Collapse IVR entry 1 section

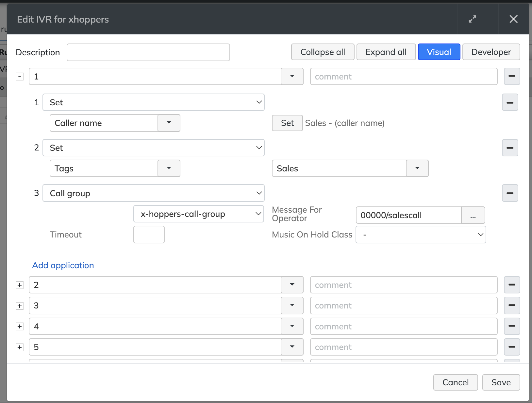(20, 77)
